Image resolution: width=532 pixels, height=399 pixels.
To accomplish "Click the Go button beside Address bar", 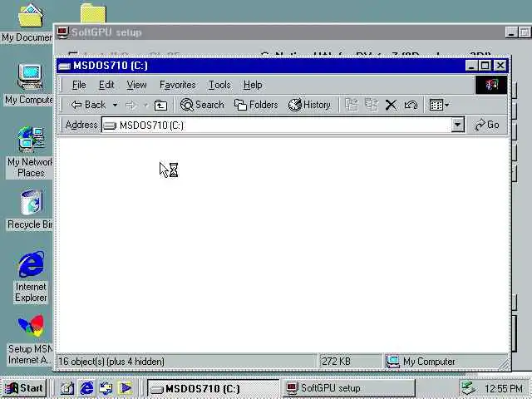I will [487, 125].
